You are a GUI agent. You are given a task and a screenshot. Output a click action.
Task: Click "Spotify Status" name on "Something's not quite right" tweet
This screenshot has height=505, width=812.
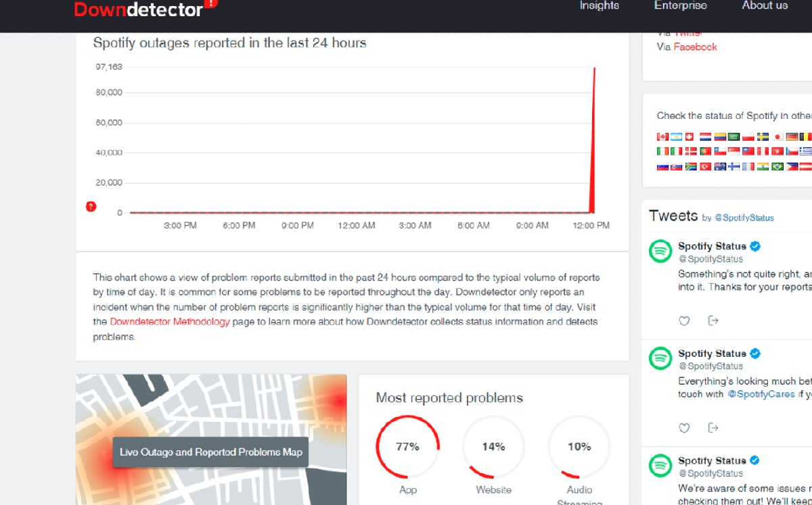(x=712, y=246)
